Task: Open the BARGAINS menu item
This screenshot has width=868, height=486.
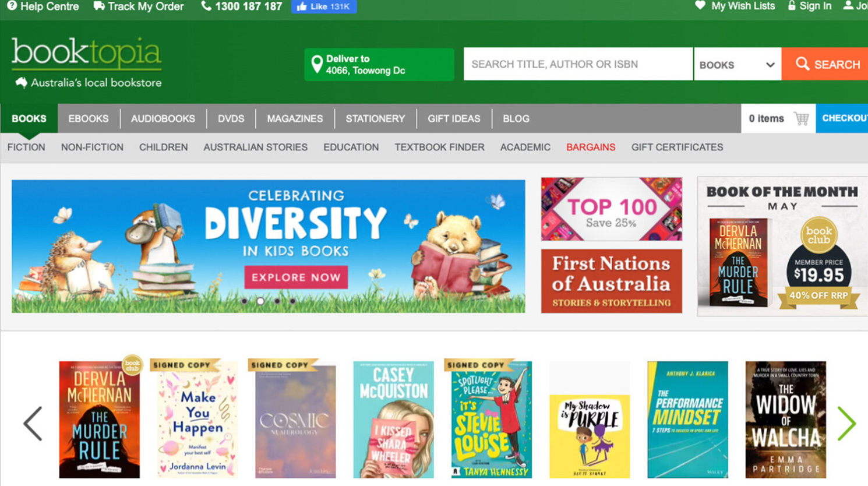Action: coord(591,147)
